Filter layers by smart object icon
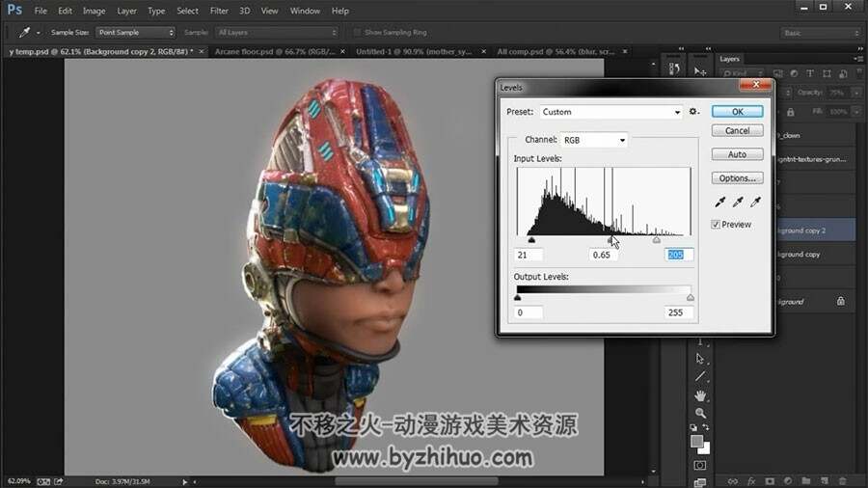Screen dimensions: 868x488 [843, 73]
